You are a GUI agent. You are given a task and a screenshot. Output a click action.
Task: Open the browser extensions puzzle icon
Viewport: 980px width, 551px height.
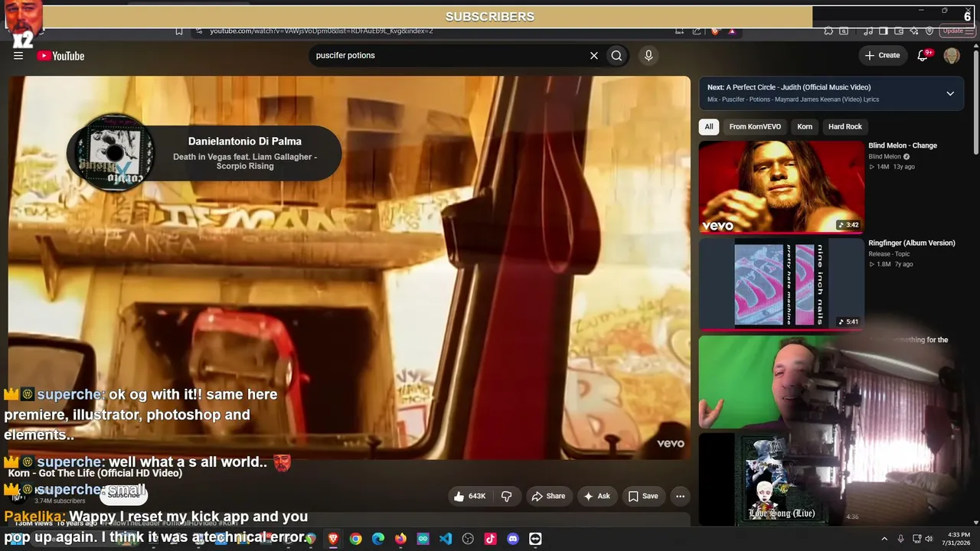tap(828, 31)
